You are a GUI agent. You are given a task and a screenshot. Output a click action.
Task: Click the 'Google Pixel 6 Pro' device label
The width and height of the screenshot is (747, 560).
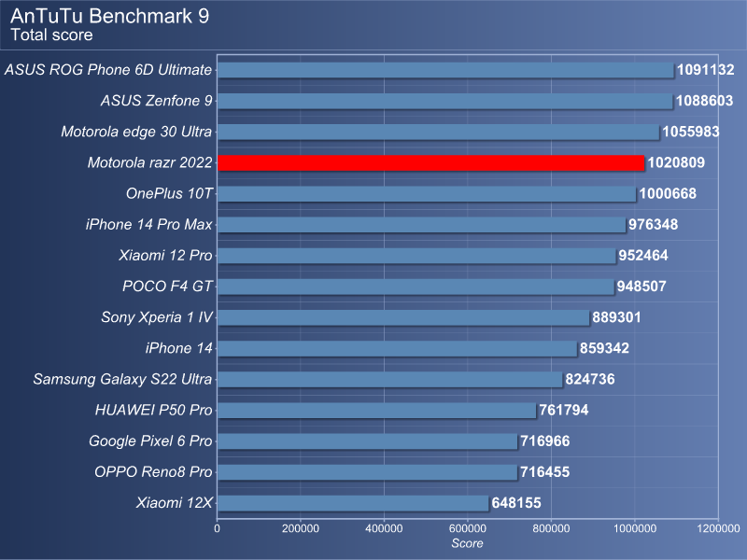tap(150, 441)
